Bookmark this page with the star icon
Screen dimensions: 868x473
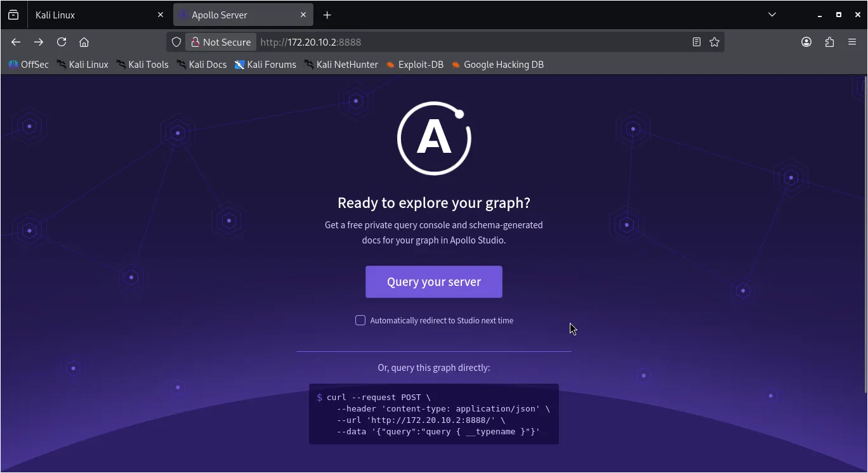click(714, 42)
